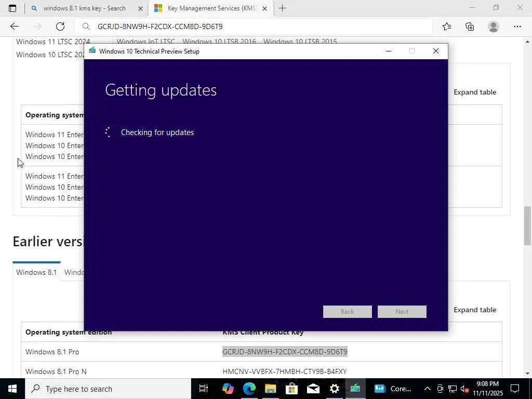Open Task View from the taskbar
Screen dimensions: 532x399
pyautogui.click(x=204, y=389)
